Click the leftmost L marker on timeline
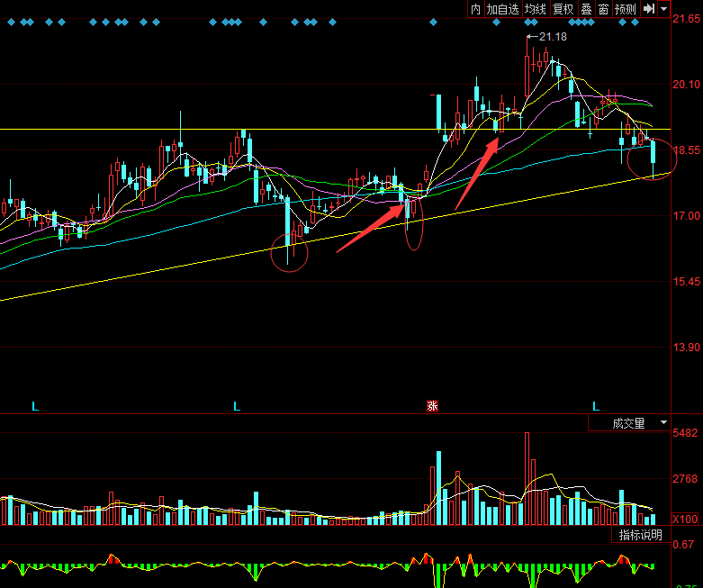The image size is (703, 588). 35,406
